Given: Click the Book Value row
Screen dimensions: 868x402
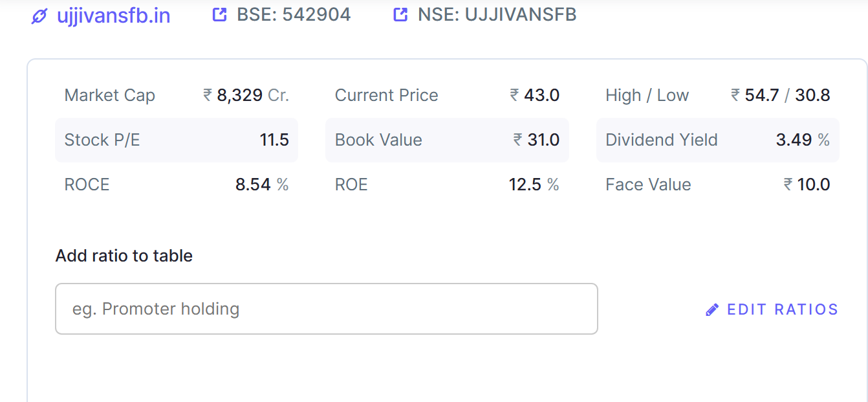Looking at the screenshot, I should 447,140.
